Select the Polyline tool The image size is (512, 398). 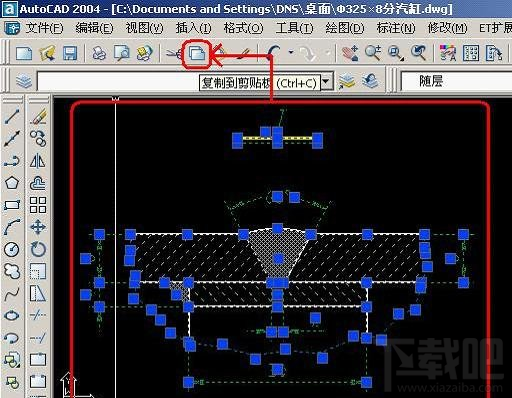coord(12,161)
